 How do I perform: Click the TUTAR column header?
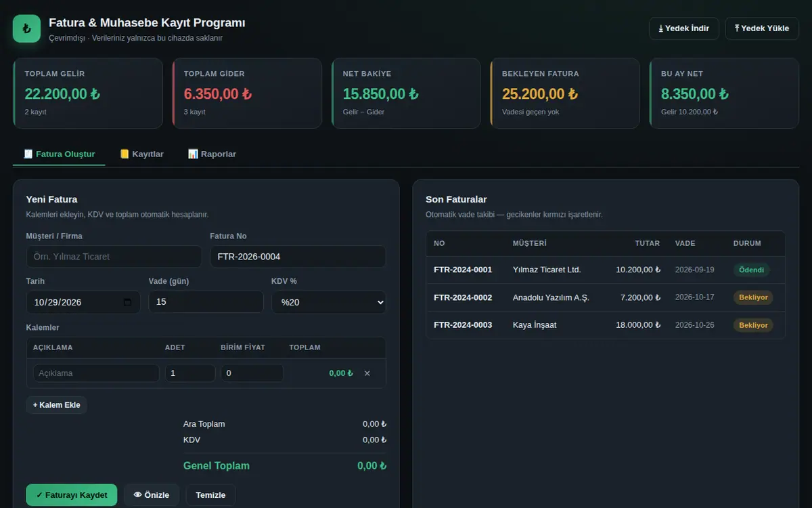click(648, 243)
